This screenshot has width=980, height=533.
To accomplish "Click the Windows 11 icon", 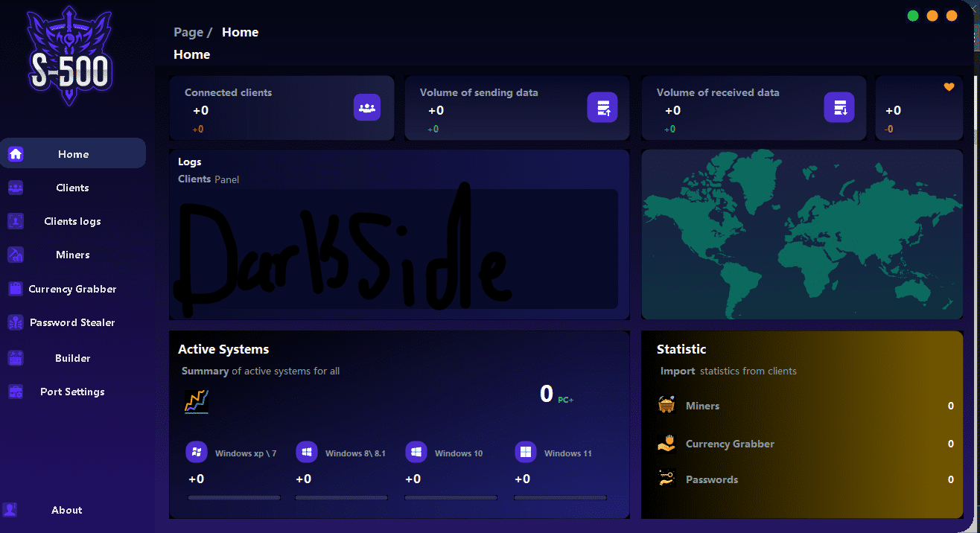I will [526, 453].
